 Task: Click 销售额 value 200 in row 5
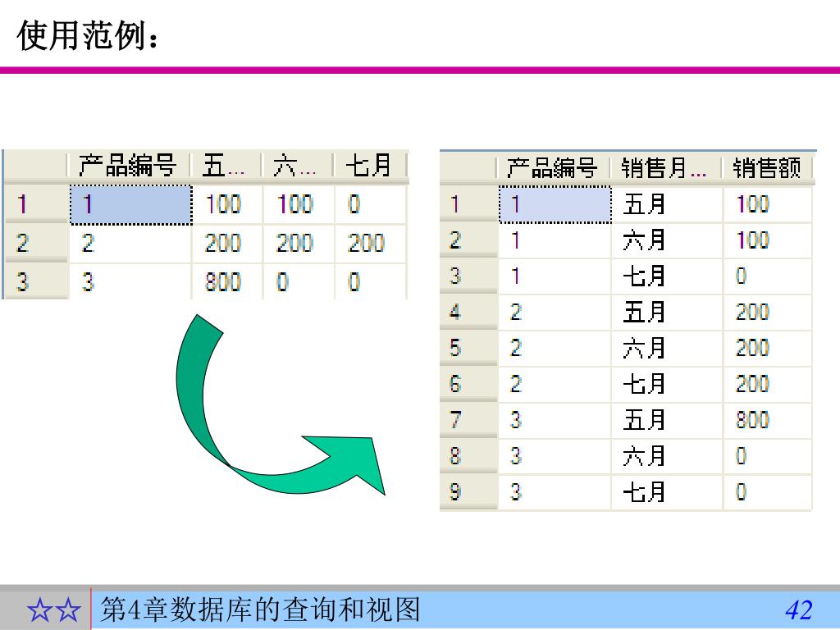coord(768,348)
